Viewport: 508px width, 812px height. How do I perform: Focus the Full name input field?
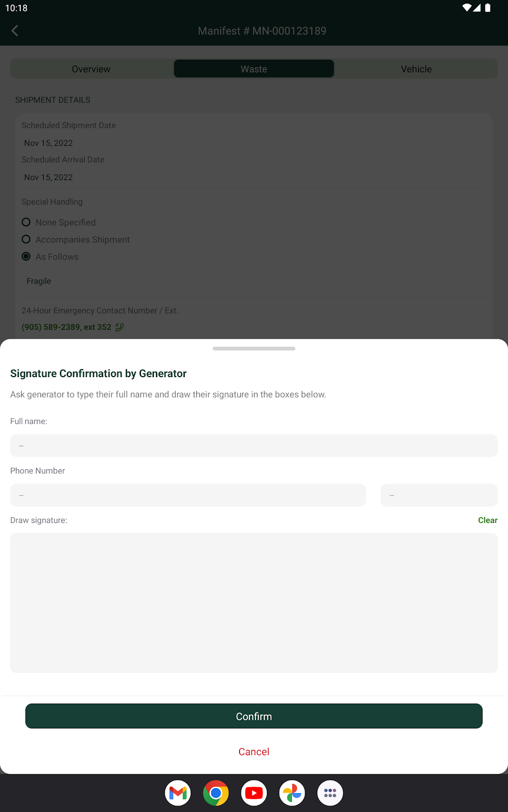[254, 446]
